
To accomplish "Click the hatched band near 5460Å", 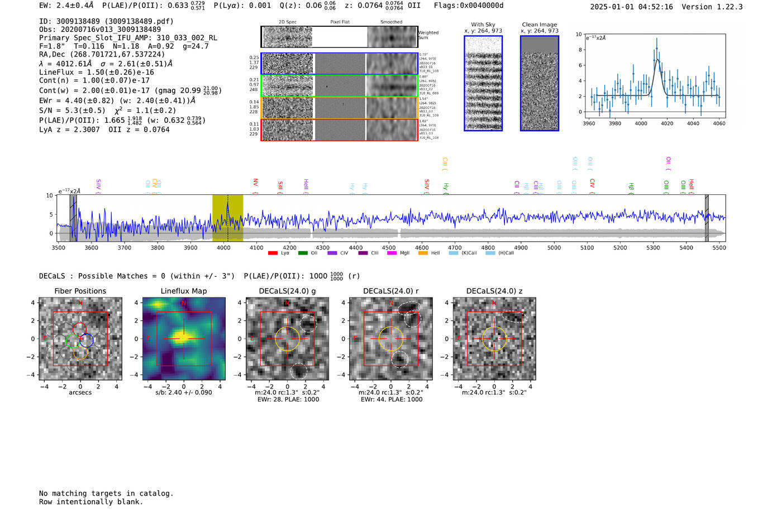I will tap(707, 218).
